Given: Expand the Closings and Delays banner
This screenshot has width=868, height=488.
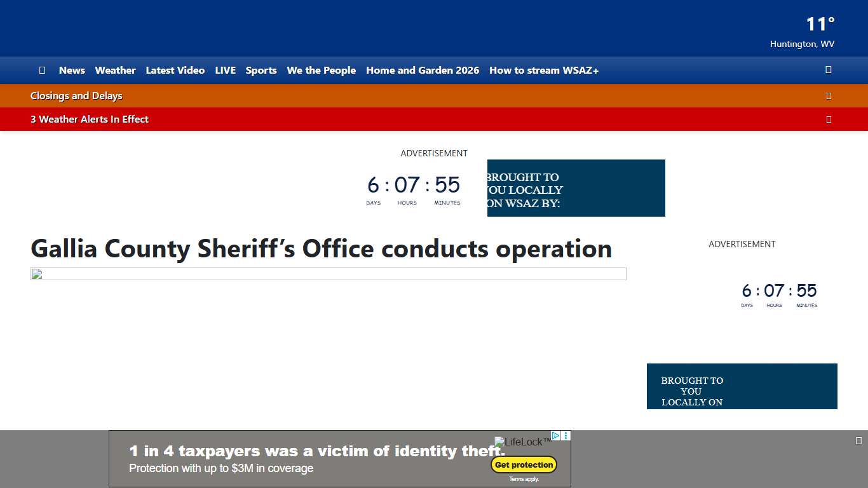Looking at the screenshot, I should [829, 95].
